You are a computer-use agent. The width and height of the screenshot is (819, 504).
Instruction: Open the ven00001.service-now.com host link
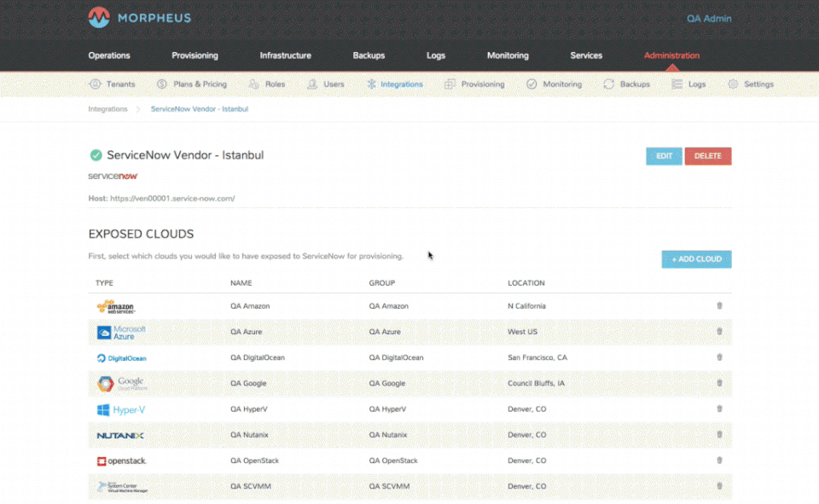coord(172,199)
